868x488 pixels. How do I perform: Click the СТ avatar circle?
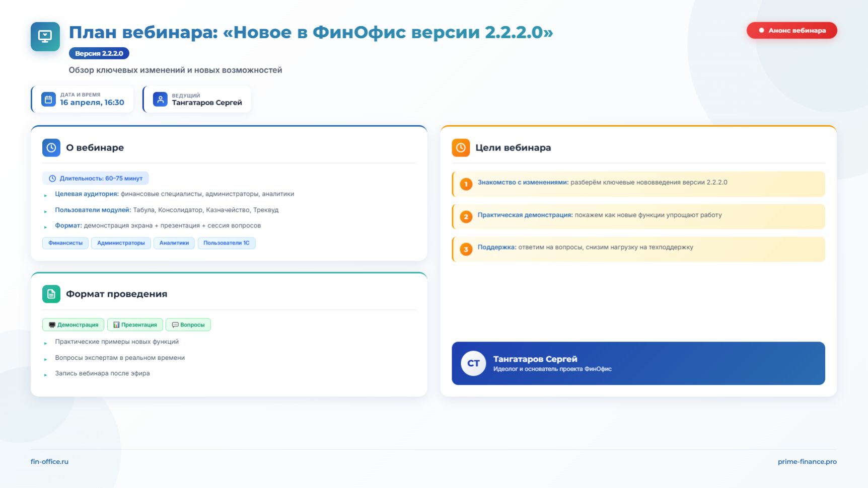[473, 363]
